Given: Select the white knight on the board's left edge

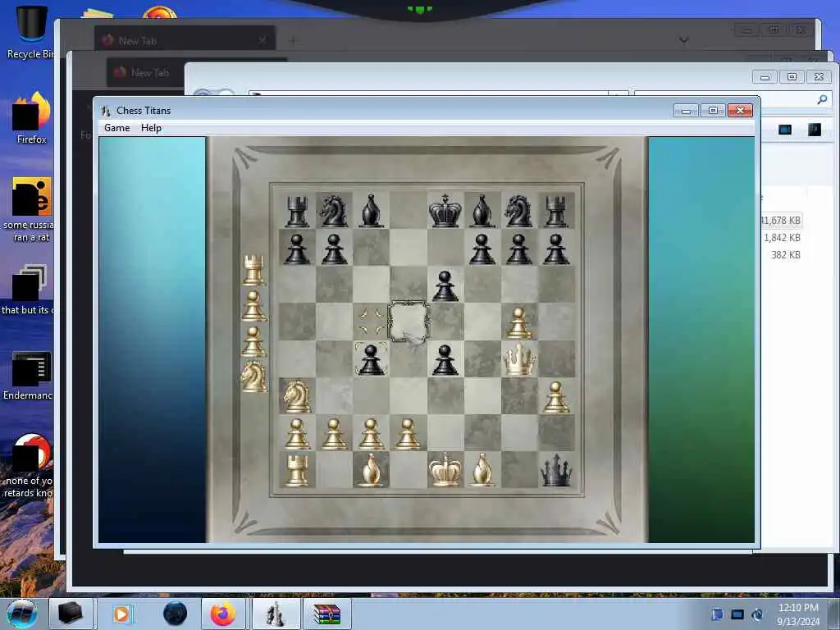Looking at the screenshot, I should click(297, 396).
